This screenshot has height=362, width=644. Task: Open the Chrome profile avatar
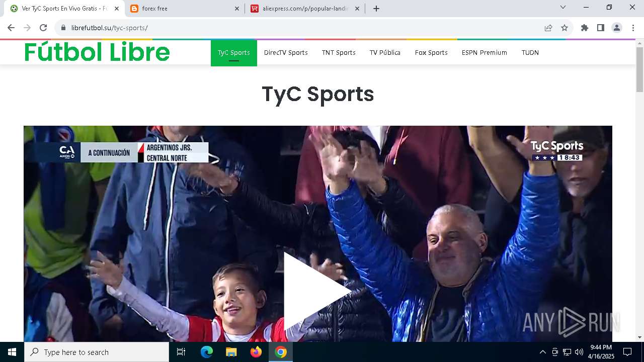[617, 28]
